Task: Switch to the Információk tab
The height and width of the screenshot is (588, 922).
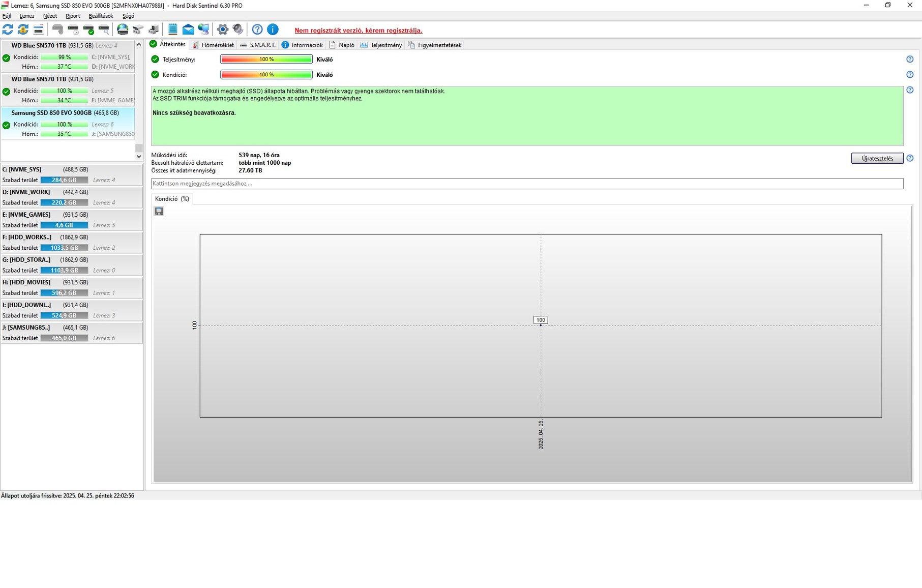Action: [x=302, y=45]
